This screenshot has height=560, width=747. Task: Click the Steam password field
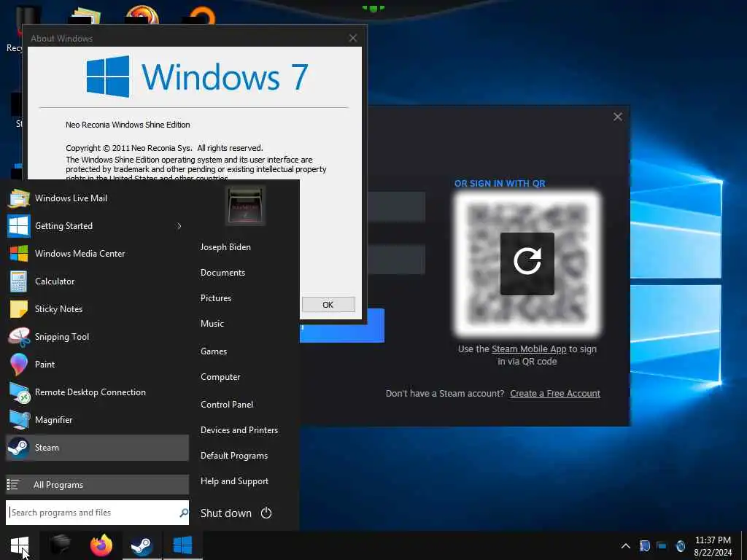tap(396, 260)
